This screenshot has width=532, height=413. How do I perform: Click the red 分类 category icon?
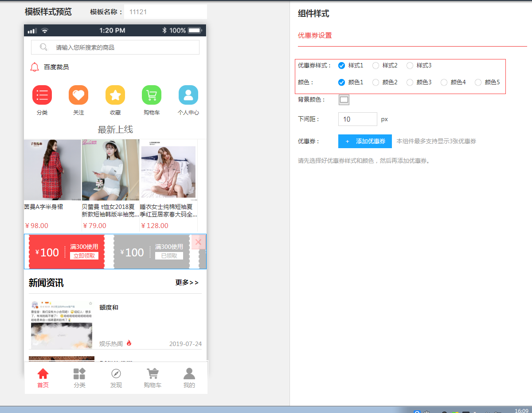pos(42,95)
